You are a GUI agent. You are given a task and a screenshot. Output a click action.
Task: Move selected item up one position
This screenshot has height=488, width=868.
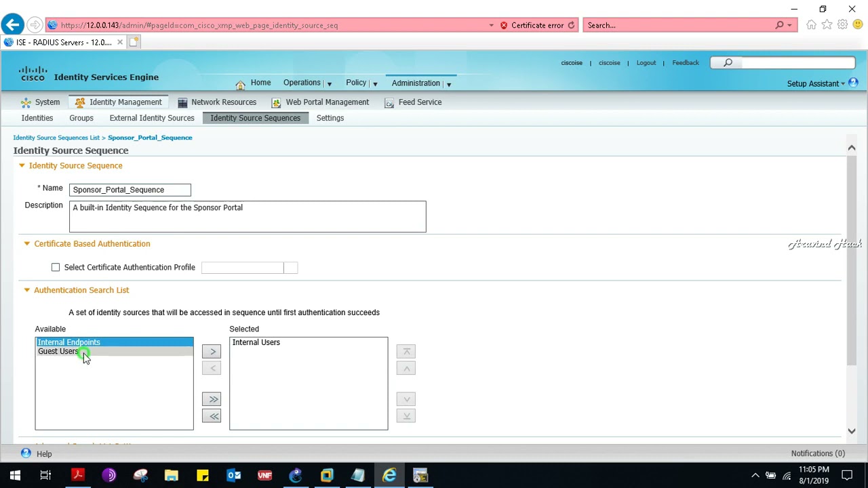pyautogui.click(x=406, y=368)
